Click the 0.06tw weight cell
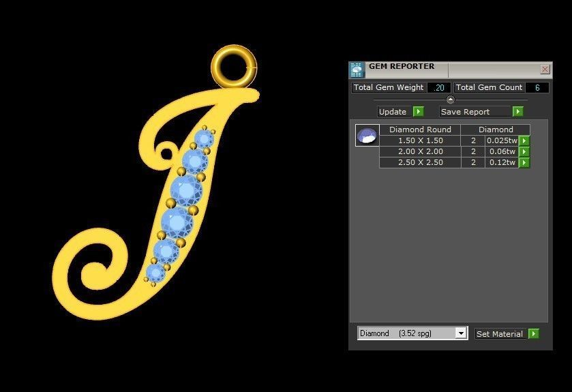The image size is (572, 392). (502, 152)
